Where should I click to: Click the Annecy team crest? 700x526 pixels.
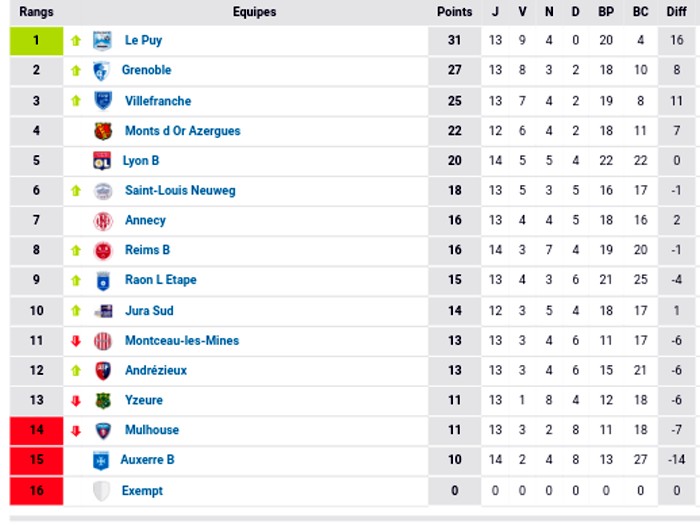103,221
